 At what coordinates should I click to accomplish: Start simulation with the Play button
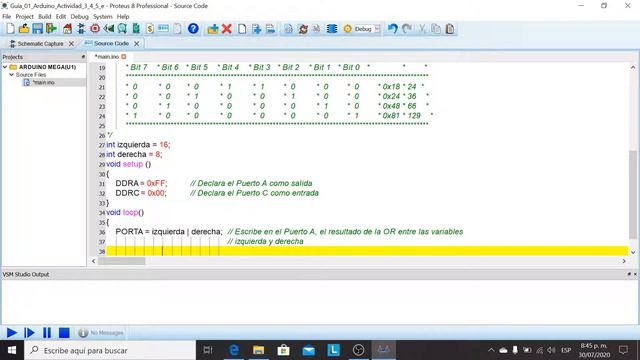tap(11, 333)
